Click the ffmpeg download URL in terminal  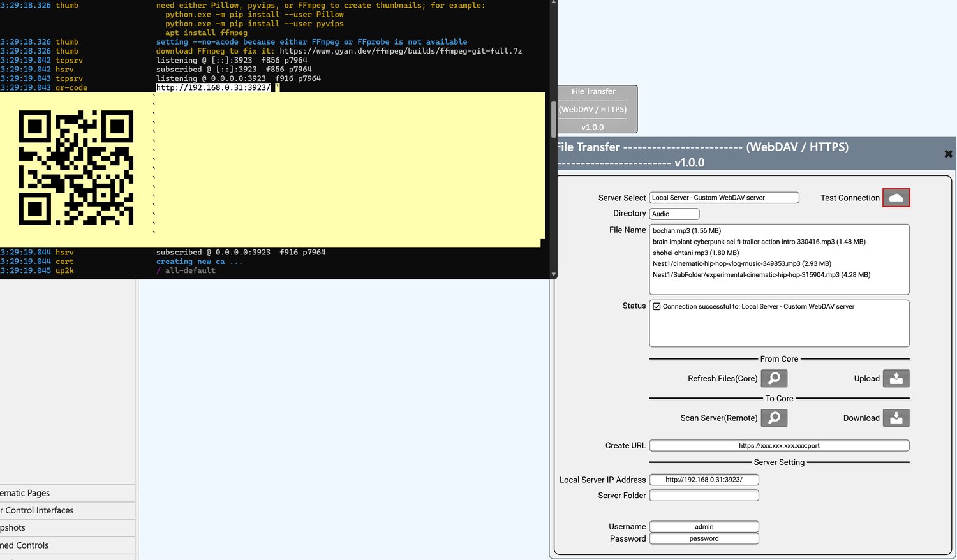coord(401,51)
